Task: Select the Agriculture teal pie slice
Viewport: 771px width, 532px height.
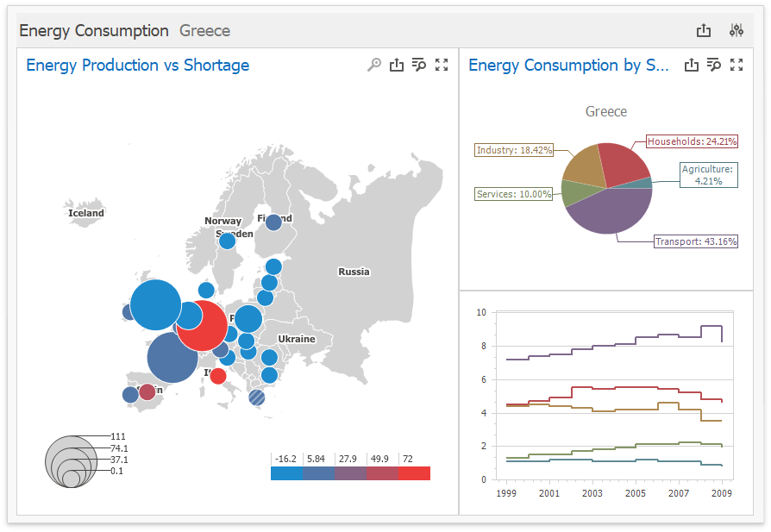Action: click(x=642, y=184)
